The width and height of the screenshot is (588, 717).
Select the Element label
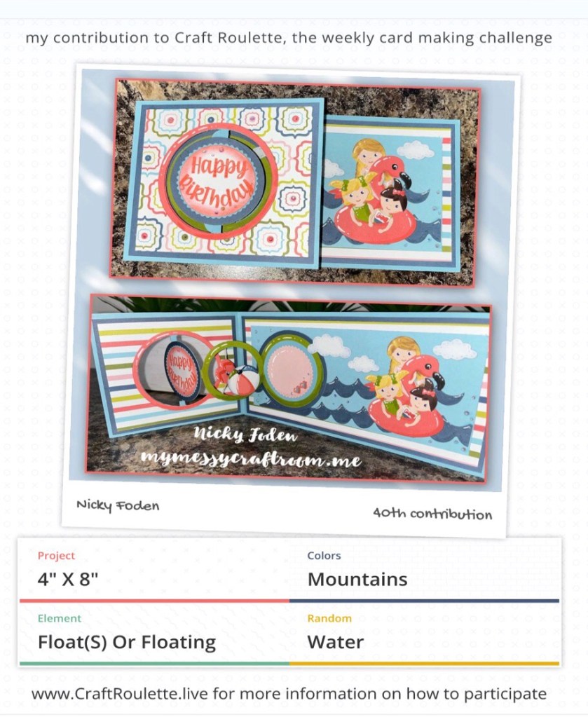coord(60,618)
